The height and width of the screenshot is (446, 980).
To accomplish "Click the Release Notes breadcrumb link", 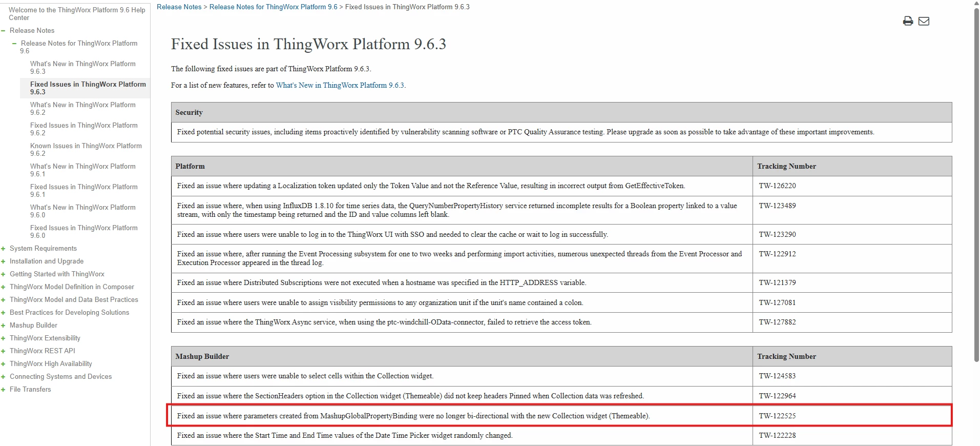I will 179,7.
